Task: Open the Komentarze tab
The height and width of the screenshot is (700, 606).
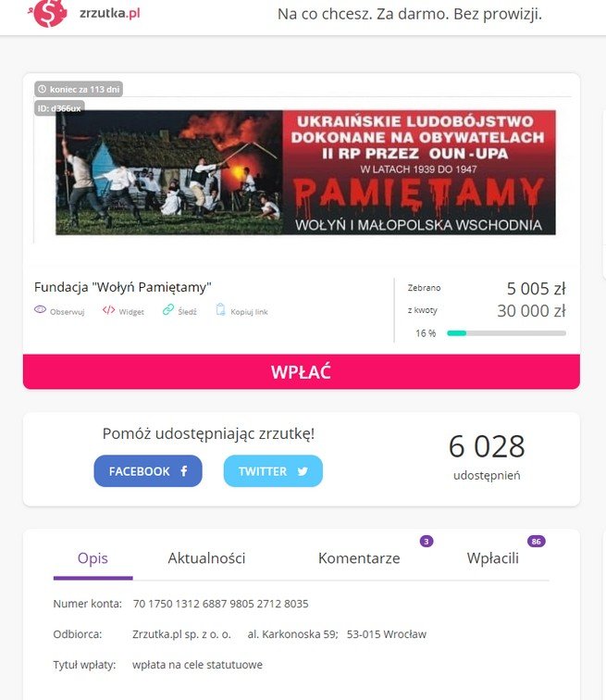Action: [359, 558]
